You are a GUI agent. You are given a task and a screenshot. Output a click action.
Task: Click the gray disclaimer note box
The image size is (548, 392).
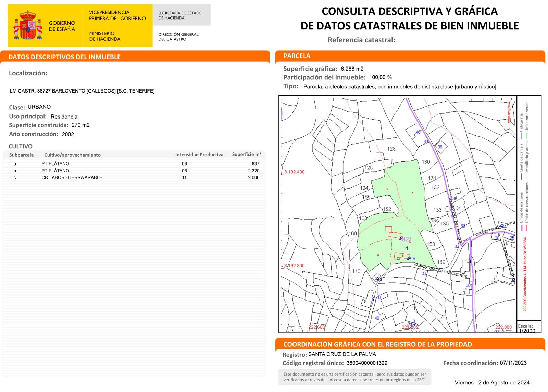coord(355,377)
